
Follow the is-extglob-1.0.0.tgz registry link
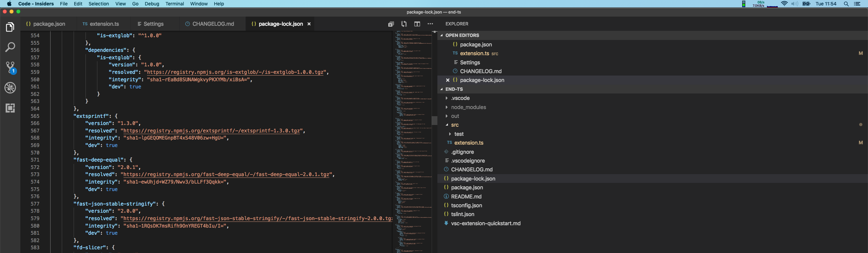point(235,72)
